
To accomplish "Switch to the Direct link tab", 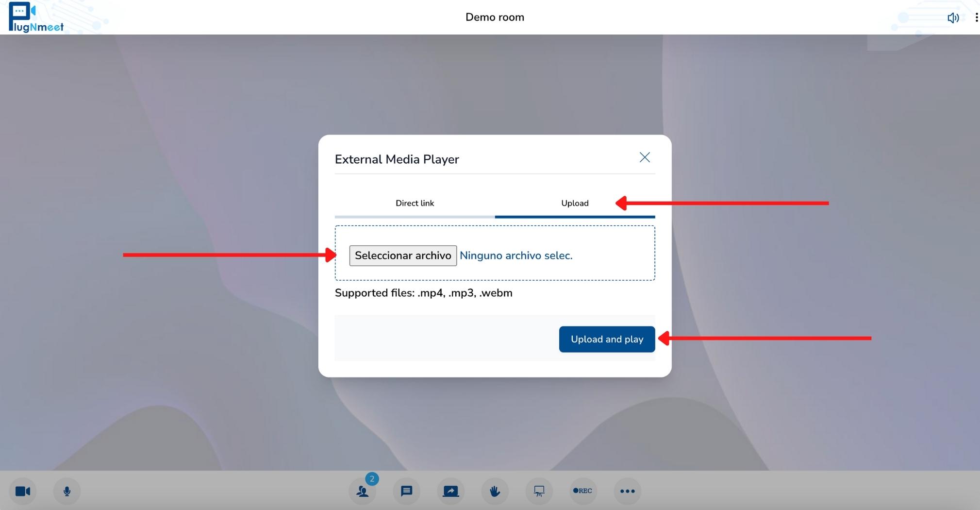I will click(415, 204).
